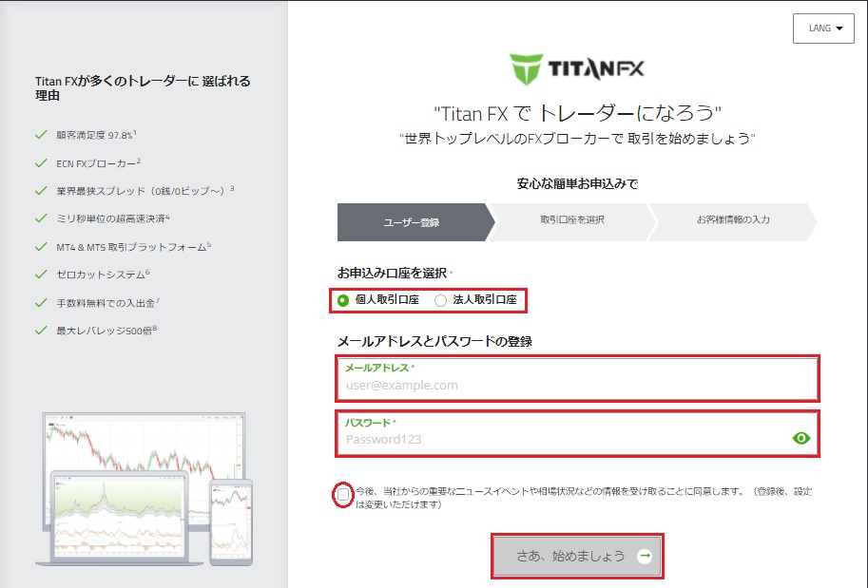Check the news and events consent checkbox
This screenshot has height=588, width=868.
click(x=343, y=495)
